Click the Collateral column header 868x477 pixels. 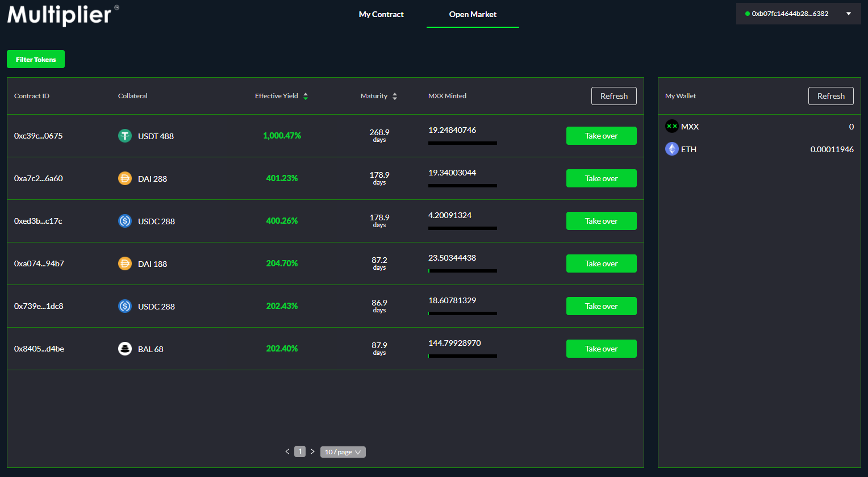click(133, 96)
